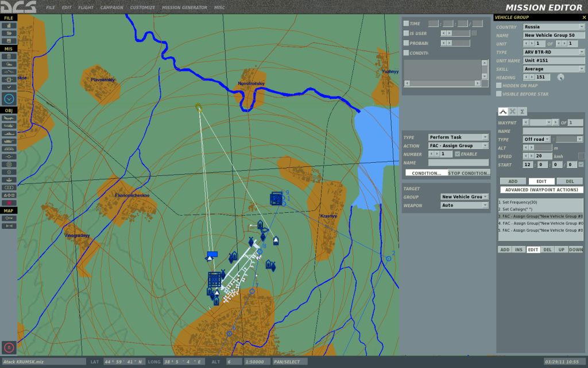Select the ground vehicle tank tool
The width and height of the screenshot is (588, 368).
pos(9,141)
